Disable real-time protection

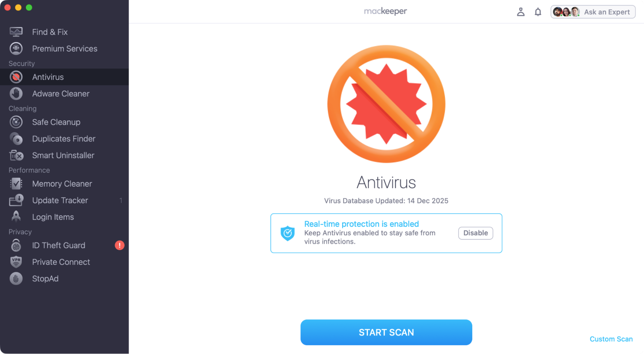click(x=476, y=233)
